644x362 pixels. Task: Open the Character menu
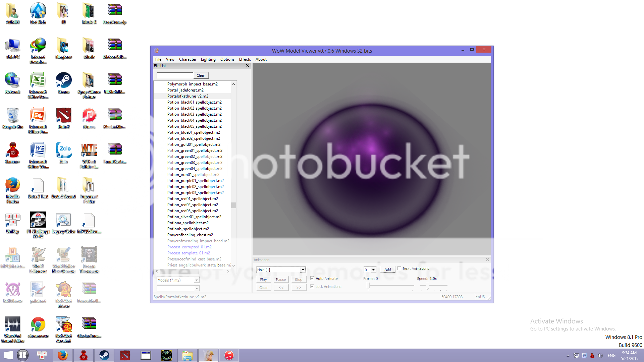point(187,59)
